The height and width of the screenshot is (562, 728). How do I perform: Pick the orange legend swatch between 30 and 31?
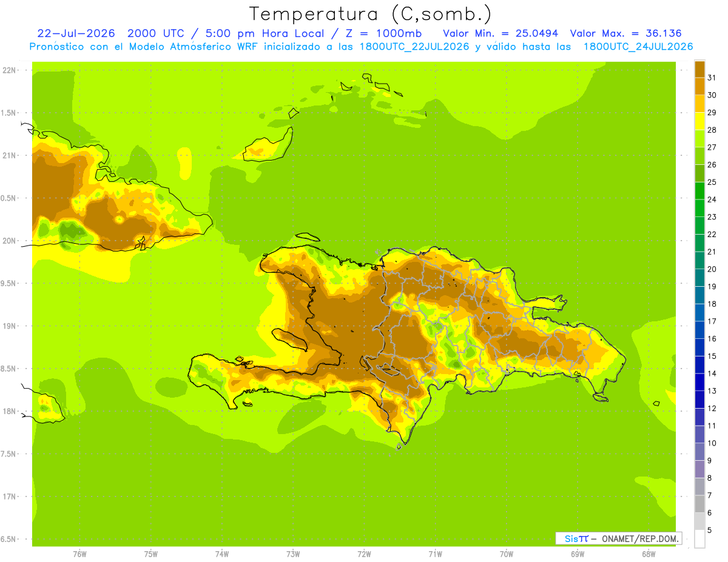click(699, 87)
